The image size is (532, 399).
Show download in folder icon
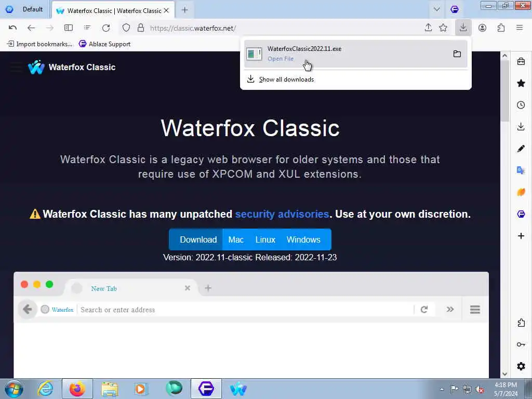click(x=457, y=54)
